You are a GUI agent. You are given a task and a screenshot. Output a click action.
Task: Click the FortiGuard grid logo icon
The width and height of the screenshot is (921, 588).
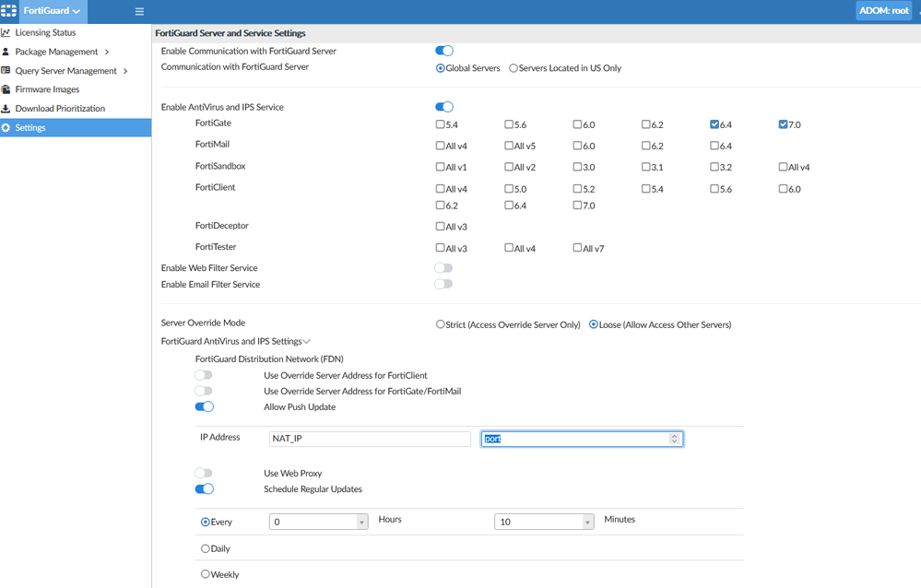coord(8,11)
